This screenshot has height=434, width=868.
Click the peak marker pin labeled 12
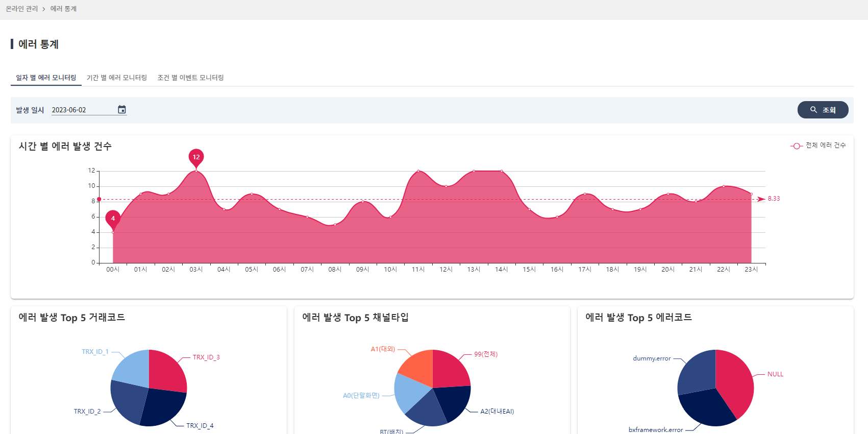(x=196, y=158)
